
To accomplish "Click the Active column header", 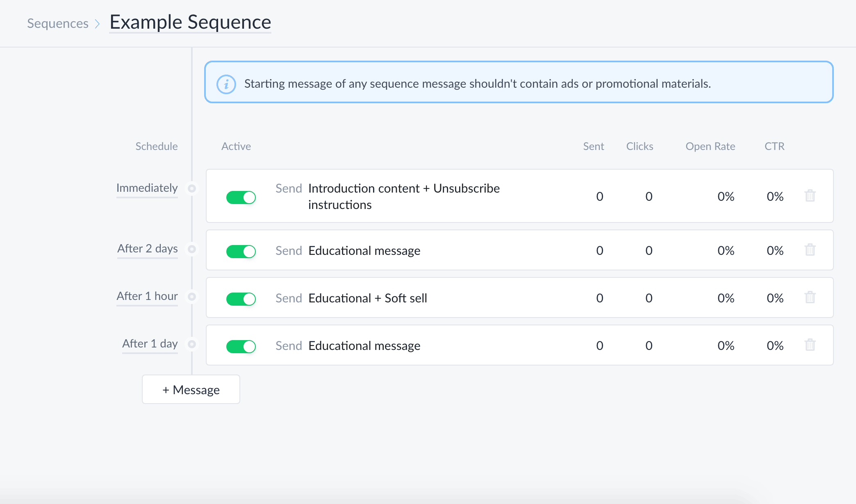I will [x=236, y=146].
